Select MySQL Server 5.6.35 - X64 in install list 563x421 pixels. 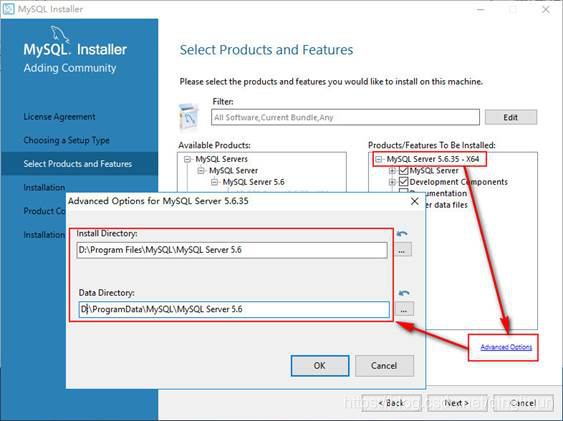click(x=433, y=159)
